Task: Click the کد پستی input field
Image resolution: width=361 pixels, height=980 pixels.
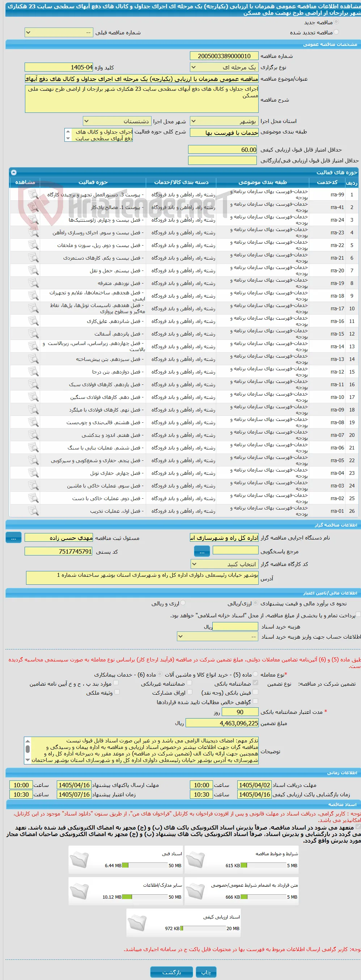Action: [59, 551]
